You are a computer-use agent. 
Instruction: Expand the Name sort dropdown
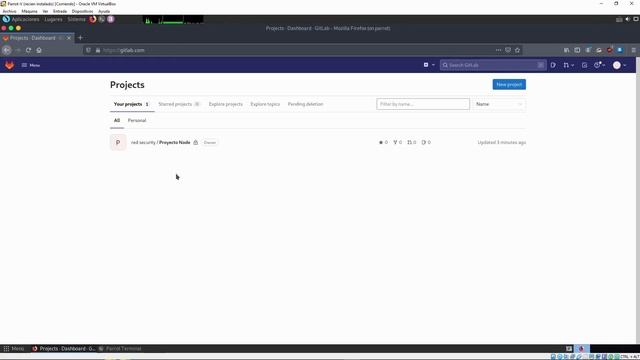point(499,104)
